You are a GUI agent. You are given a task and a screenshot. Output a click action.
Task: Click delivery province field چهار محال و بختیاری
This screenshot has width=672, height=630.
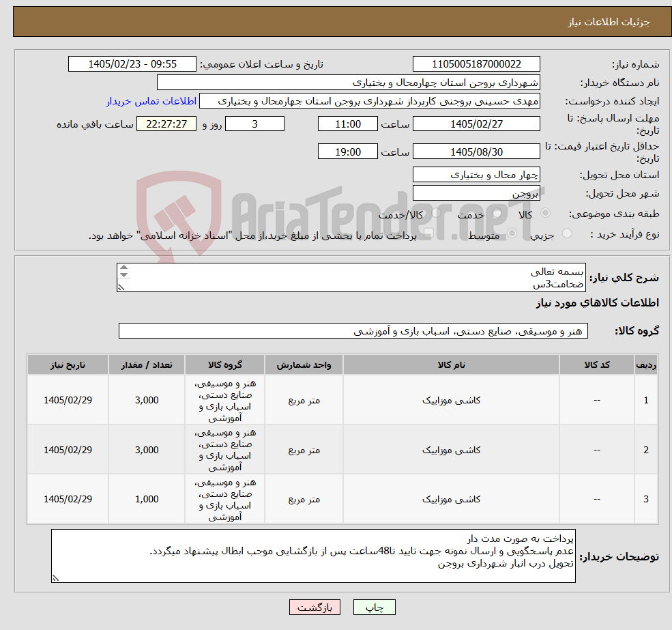476,175
